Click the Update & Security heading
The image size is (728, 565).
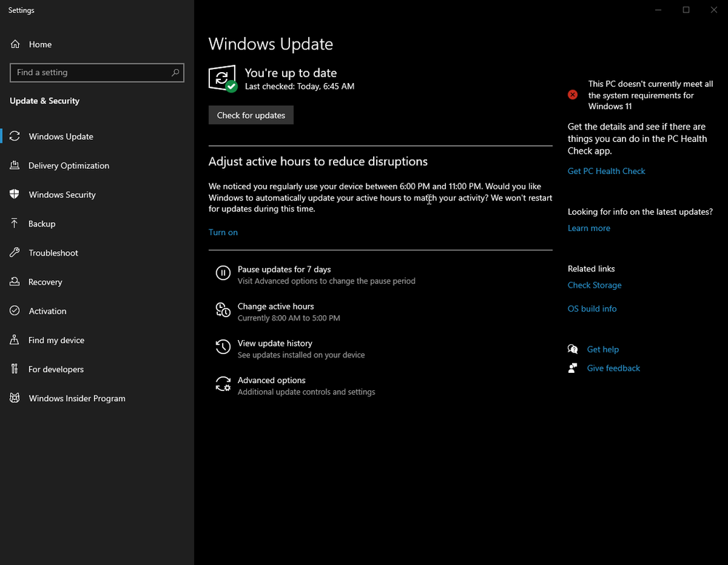tap(44, 100)
